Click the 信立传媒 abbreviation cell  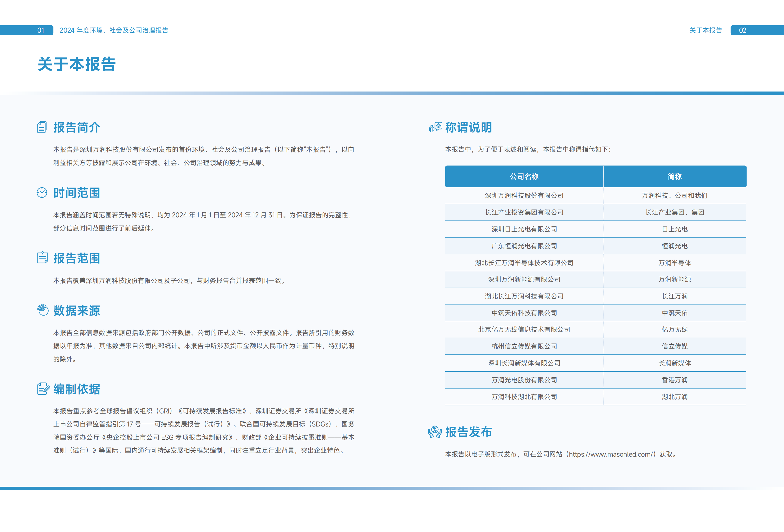(x=675, y=346)
